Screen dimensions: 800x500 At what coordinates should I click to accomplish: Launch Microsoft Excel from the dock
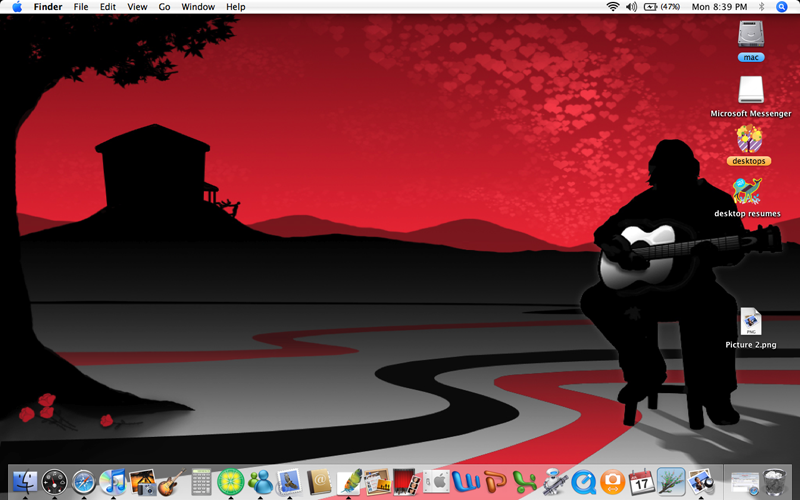tap(525, 482)
